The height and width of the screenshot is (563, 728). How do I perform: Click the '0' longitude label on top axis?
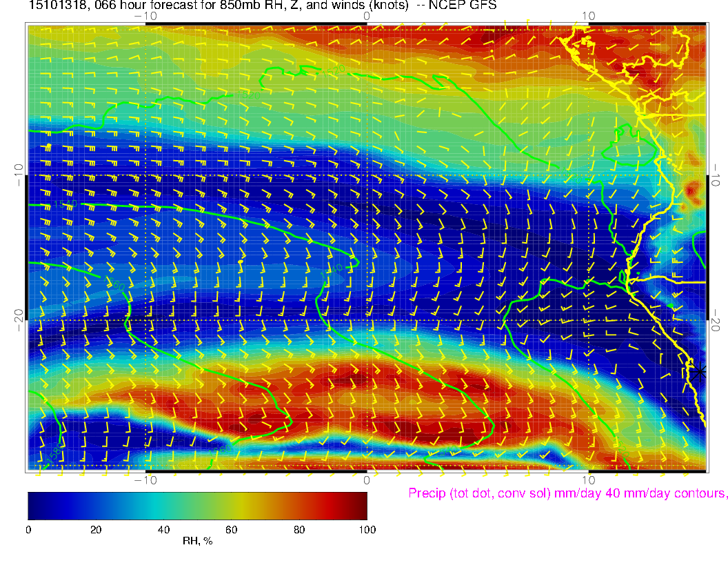(x=367, y=17)
